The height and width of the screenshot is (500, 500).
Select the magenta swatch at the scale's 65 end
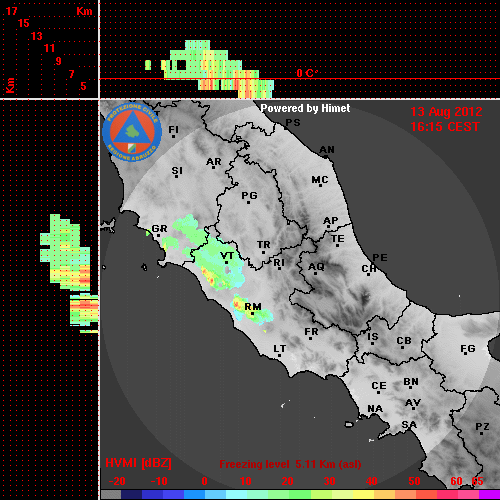click(489, 495)
